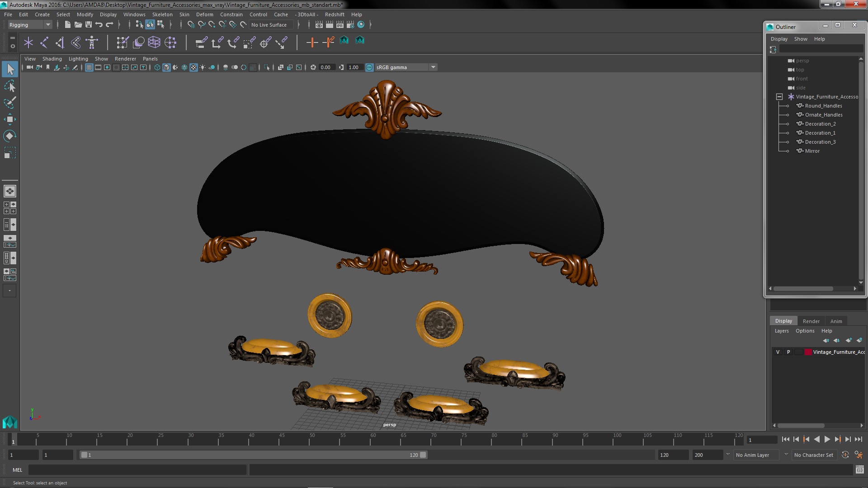Activate the Rotate tool
The width and height of the screenshot is (868, 488).
[10, 136]
